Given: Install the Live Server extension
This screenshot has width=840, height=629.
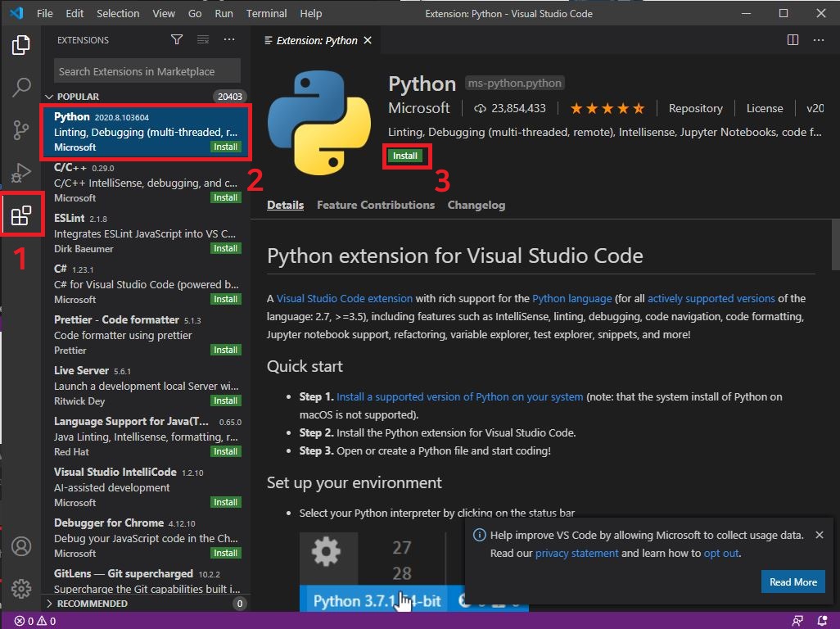Looking at the screenshot, I should (x=225, y=400).
